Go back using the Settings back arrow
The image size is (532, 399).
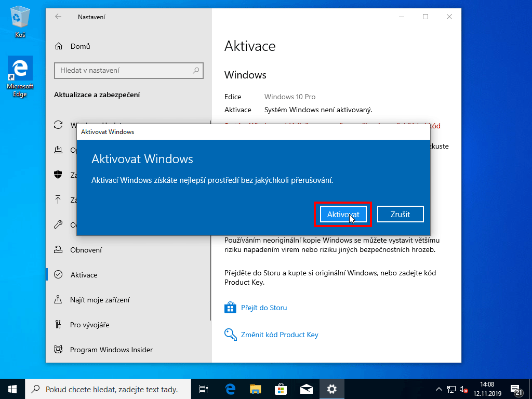click(58, 17)
